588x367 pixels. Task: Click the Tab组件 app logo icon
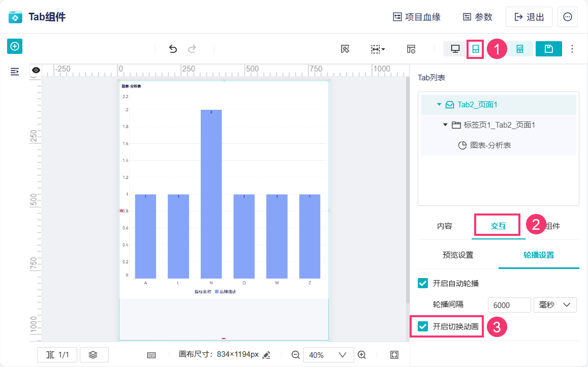click(15, 17)
